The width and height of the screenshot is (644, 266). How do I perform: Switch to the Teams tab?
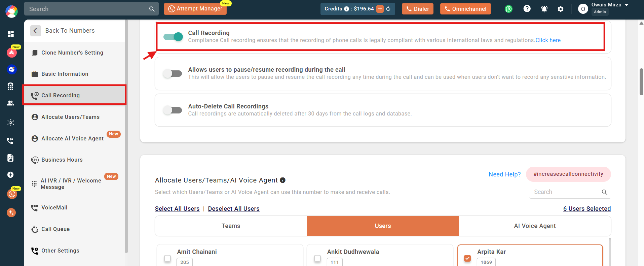tap(231, 226)
